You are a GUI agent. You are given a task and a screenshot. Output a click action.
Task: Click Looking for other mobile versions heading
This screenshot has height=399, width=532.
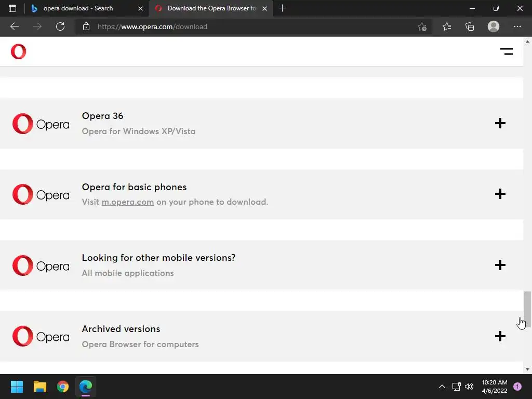[x=158, y=258]
